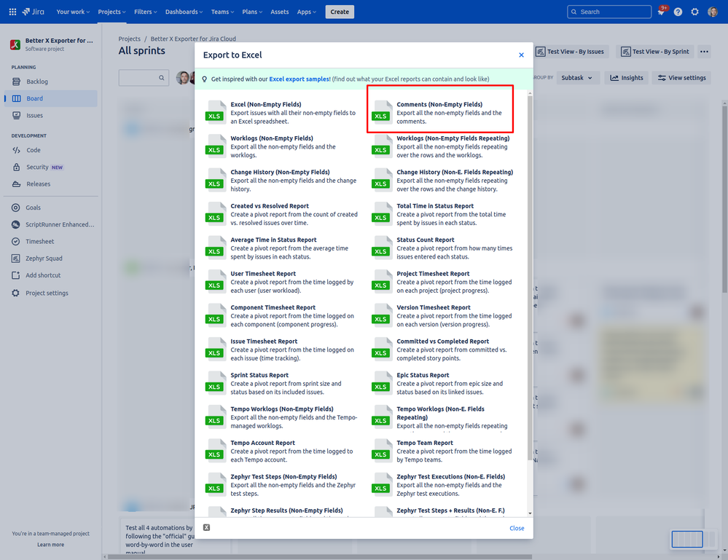Click the Projects breadcrumb link
The image size is (728, 560).
click(x=129, y=39)
